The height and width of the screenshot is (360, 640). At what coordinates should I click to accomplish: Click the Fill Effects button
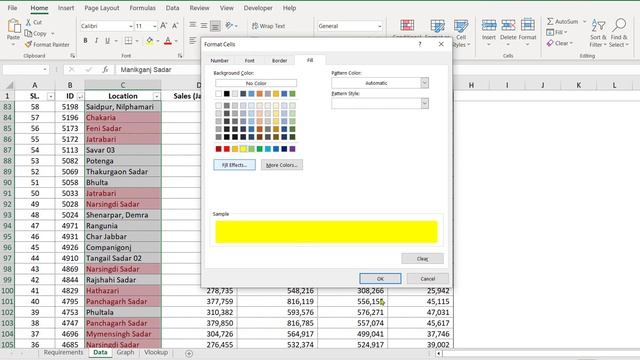234,165
